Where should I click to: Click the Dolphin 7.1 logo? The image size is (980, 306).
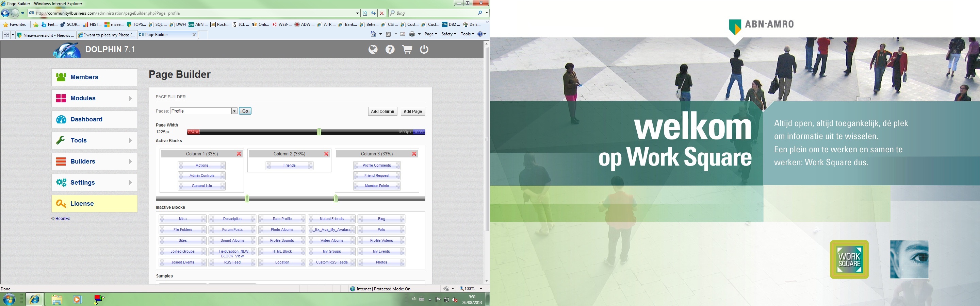pos(94,49)
